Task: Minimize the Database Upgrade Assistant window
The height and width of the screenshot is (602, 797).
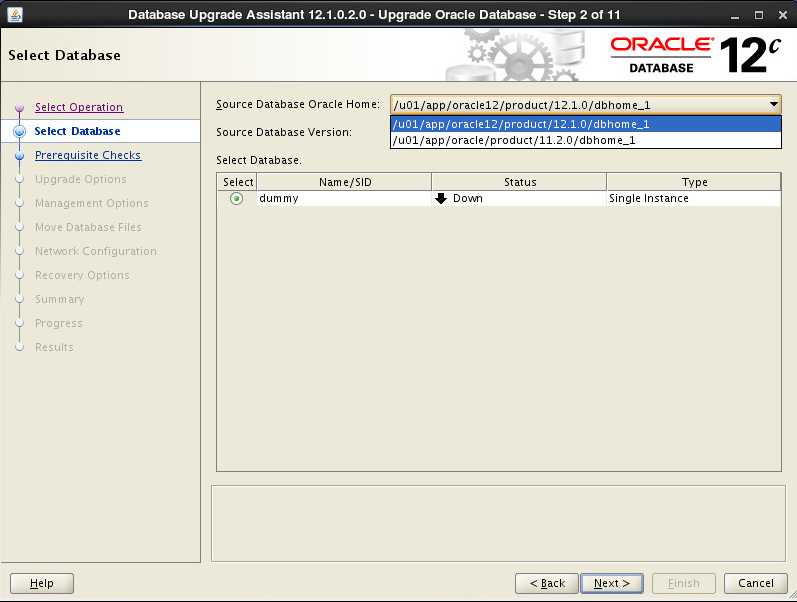Action: coord(734,15)
